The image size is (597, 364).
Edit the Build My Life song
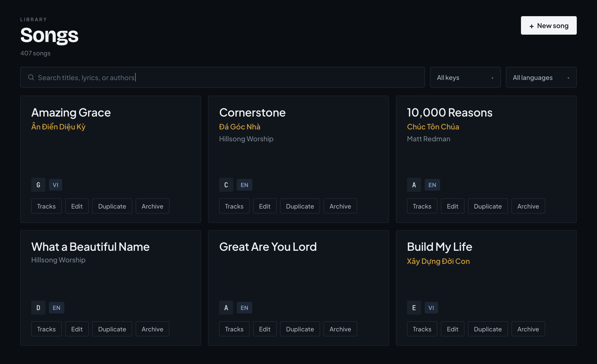pyautogui.click(x=453, y=329)
